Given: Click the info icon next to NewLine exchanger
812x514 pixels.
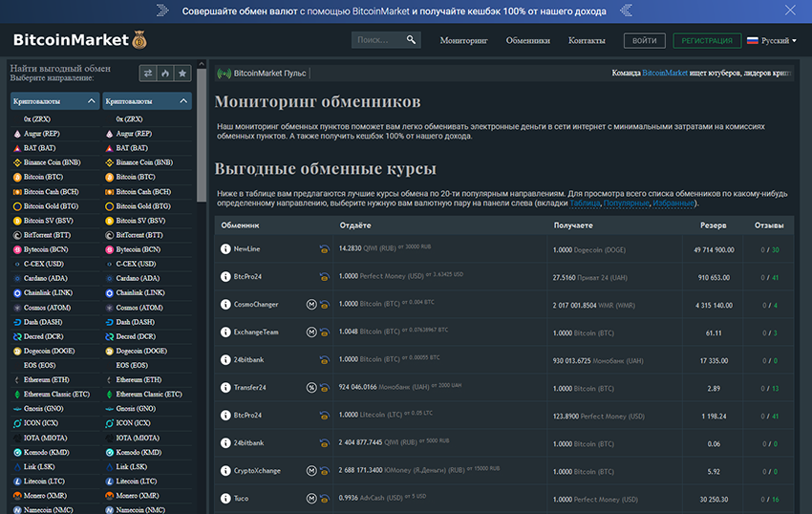Looking at the screenshot, I should click(225, 249).
